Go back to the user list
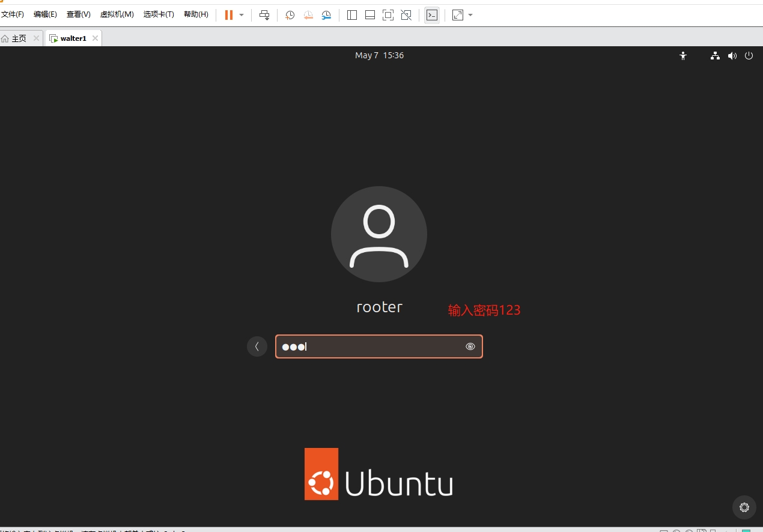Image resolution: width=763 pixels, height=532 pixels. (257, 346)
